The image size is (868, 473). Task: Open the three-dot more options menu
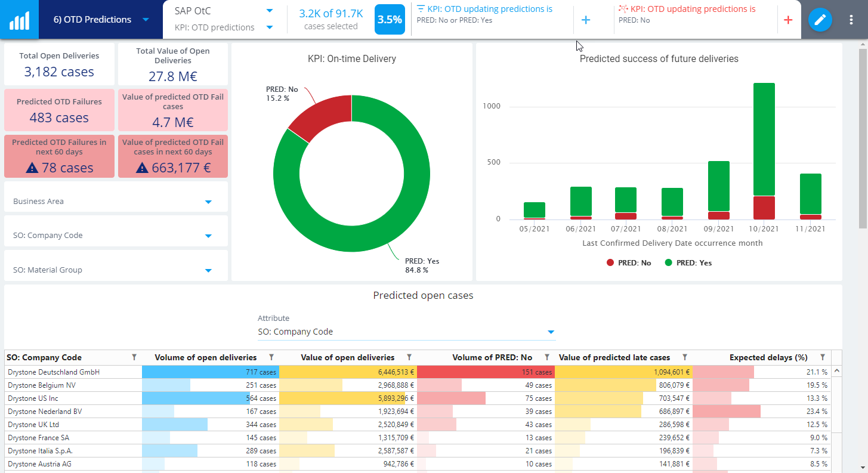(851, 20)
